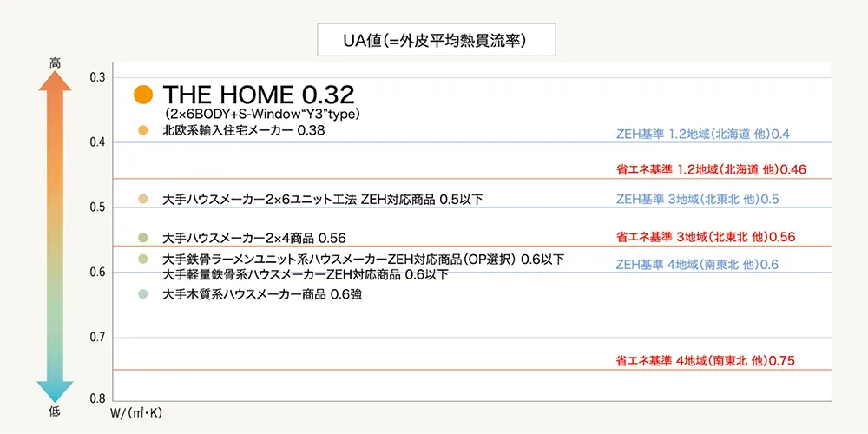This screenshot has height=434, width=868.
Task: Click the 省エネ基準 3地域 0.56 red label
Action: click(705, 237)
